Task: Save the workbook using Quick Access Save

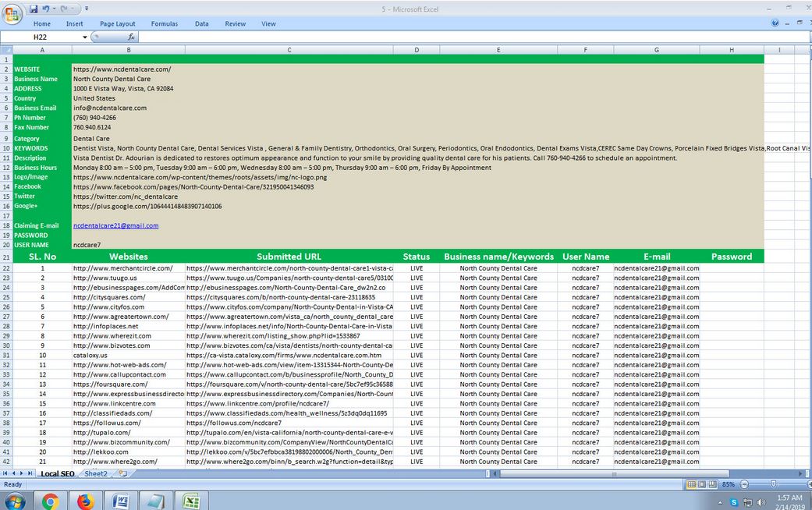Action: click(34, 9)
